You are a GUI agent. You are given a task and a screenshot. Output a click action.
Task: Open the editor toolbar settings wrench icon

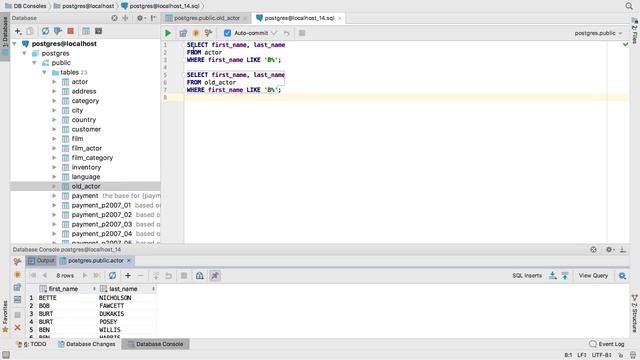point(209,33)
